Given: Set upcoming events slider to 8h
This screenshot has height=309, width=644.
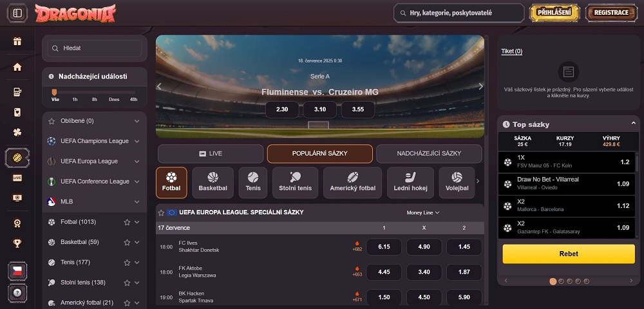Looking at the screenshot, I should tap(95, 99).
